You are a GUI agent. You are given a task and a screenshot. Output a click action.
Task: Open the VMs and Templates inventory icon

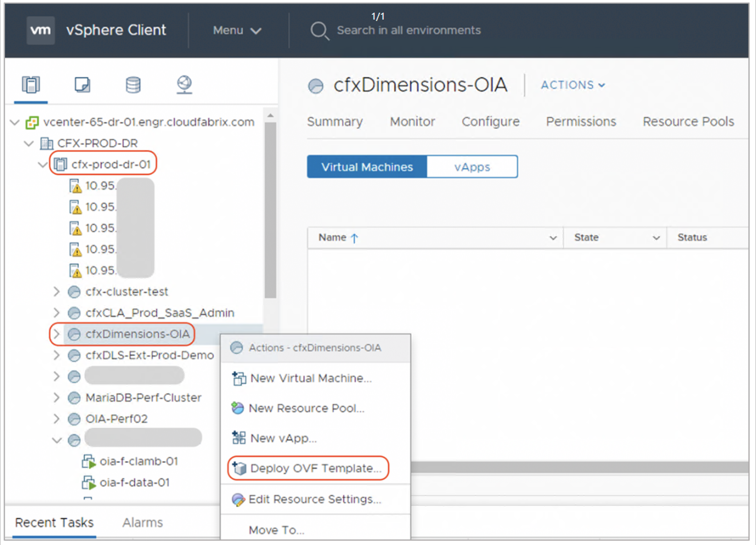tap(82, 85)
